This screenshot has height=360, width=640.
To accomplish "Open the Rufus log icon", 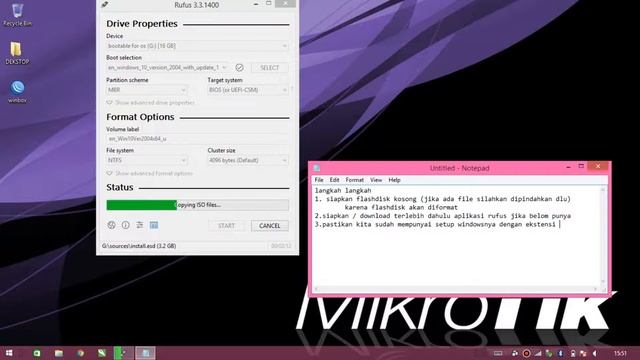I will [x=154, y=225].
